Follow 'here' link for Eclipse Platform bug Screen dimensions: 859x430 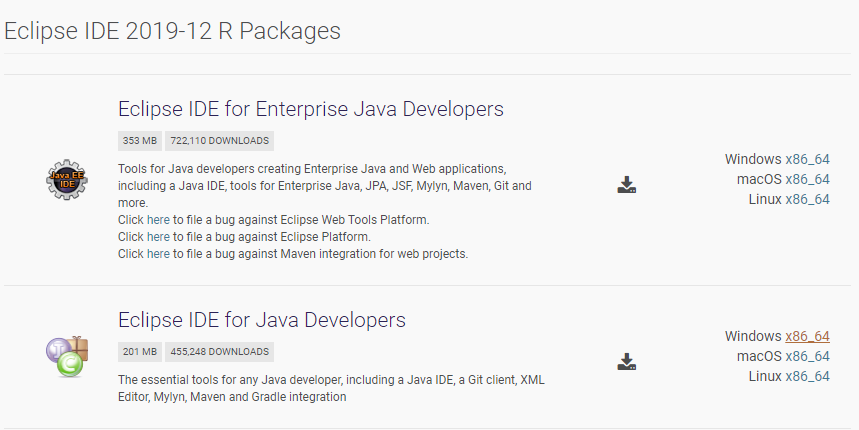tap(158, 237)
